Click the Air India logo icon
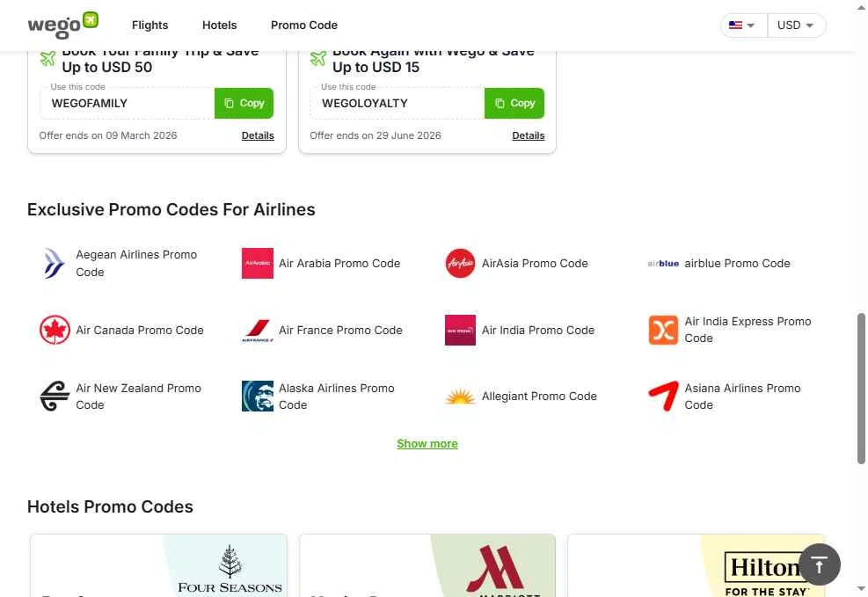The height and width of the screenshot is (597, 868). [x=460, y=330]
